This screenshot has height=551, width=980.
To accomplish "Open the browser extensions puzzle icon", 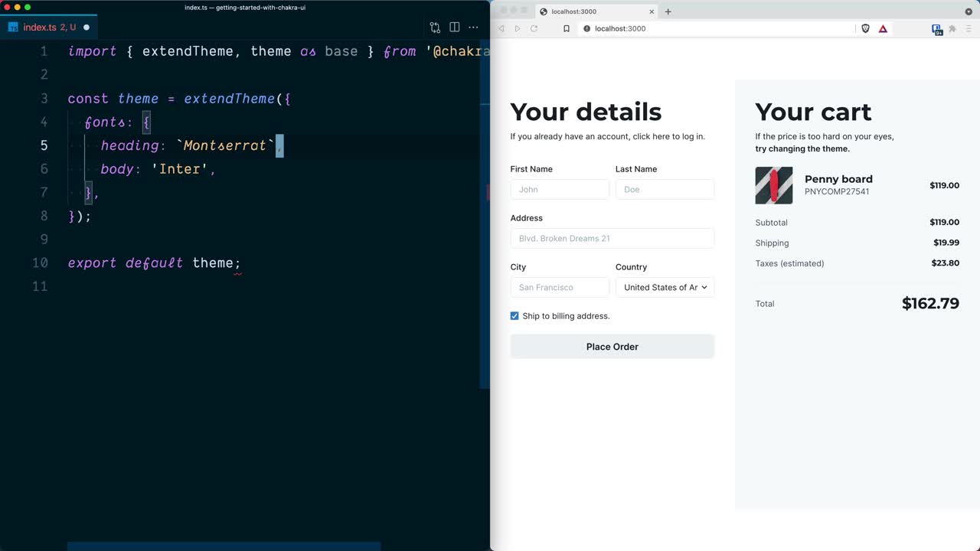I will pos(952,28).
